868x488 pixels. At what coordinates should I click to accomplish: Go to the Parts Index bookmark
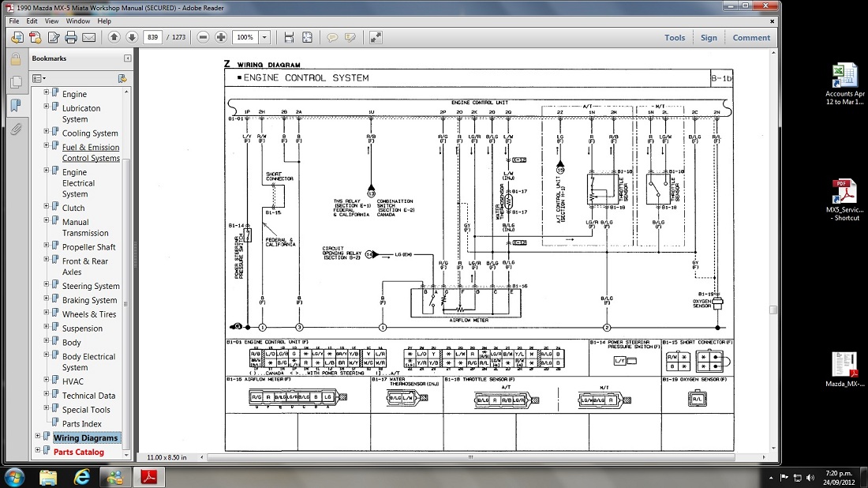pos(81,424)
